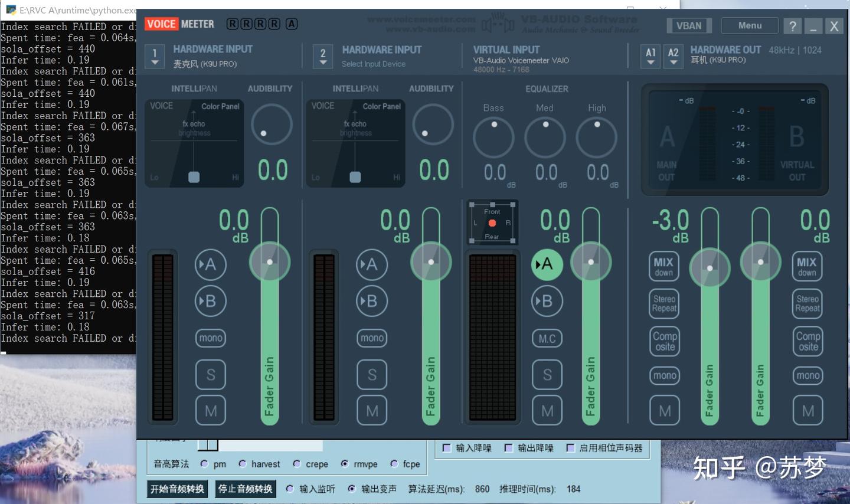The height and width of the screenshot is (504, 850).
Task: Open Hardware Input 2 device selector
Action: (x=323, y=57)
